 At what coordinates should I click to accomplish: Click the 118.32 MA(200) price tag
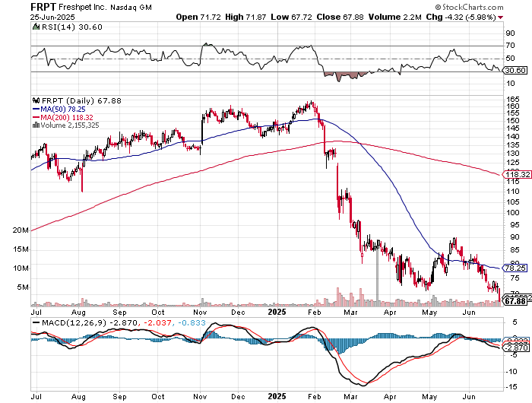point(517,175)
